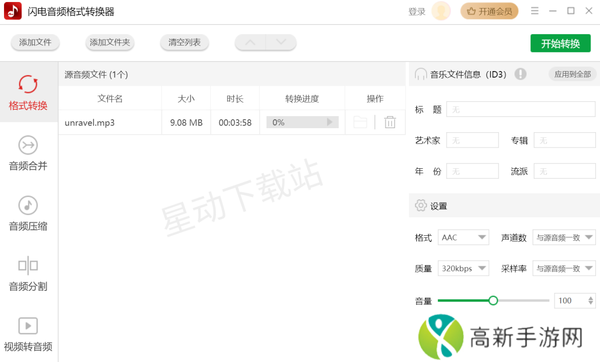This screenshot has width=600, height=362.
Task: Click the 年份 year input field
Action: (x=473, y=171)
